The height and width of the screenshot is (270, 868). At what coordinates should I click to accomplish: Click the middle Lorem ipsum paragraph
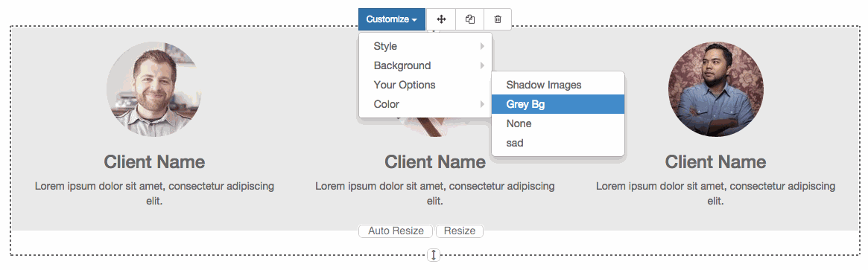point(435,193)
